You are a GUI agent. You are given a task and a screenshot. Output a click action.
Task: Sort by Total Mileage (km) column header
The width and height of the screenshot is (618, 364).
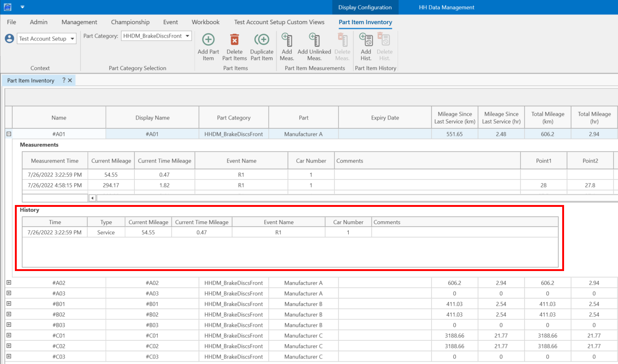(547, 118)
